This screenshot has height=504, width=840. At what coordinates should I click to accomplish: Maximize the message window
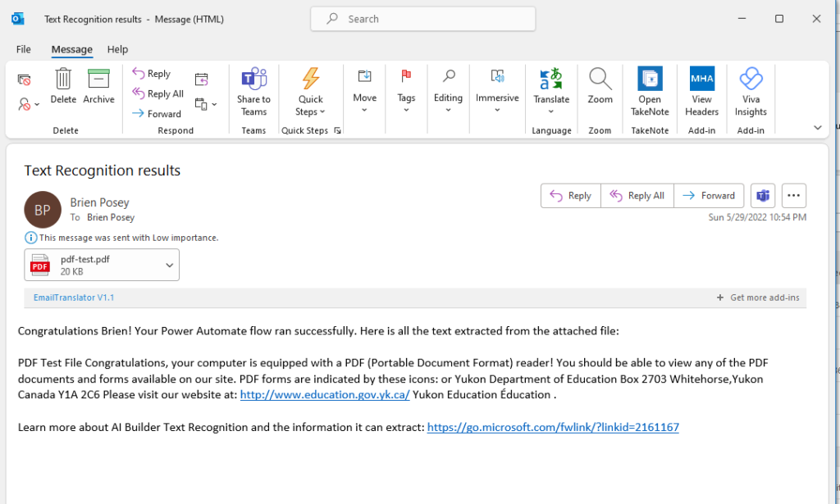coord(779,19)
